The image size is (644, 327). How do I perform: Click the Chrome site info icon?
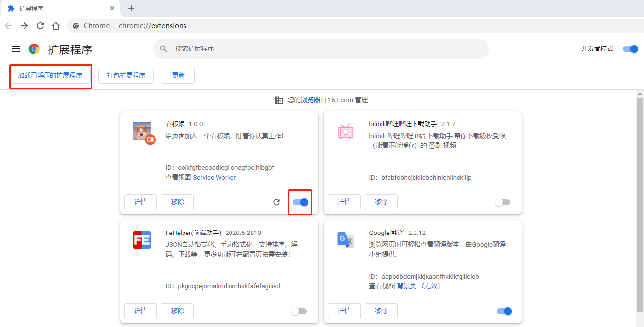point(76,26)
